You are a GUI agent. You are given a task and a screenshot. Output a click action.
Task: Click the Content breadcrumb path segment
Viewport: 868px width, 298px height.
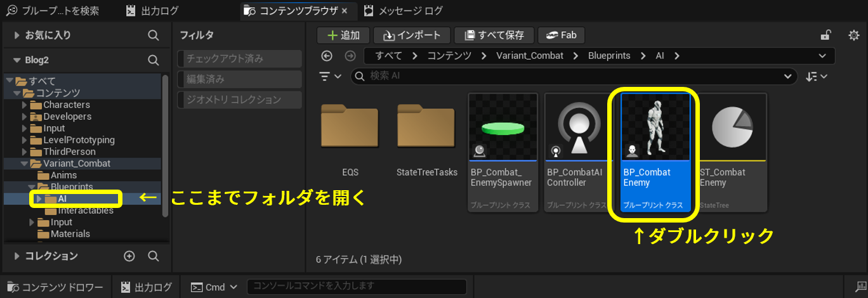[449, 56]
